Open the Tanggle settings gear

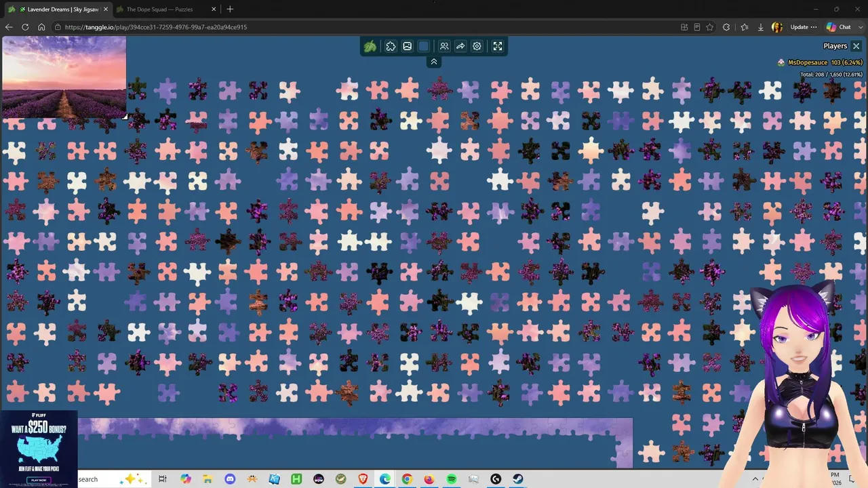point(477,46)
